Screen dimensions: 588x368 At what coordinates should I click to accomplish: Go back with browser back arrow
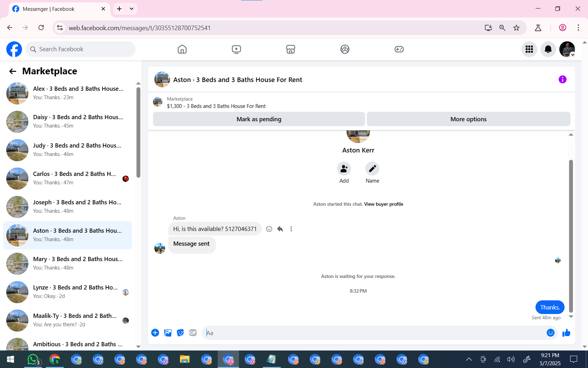pyautogui.click(x=10, y=28)
